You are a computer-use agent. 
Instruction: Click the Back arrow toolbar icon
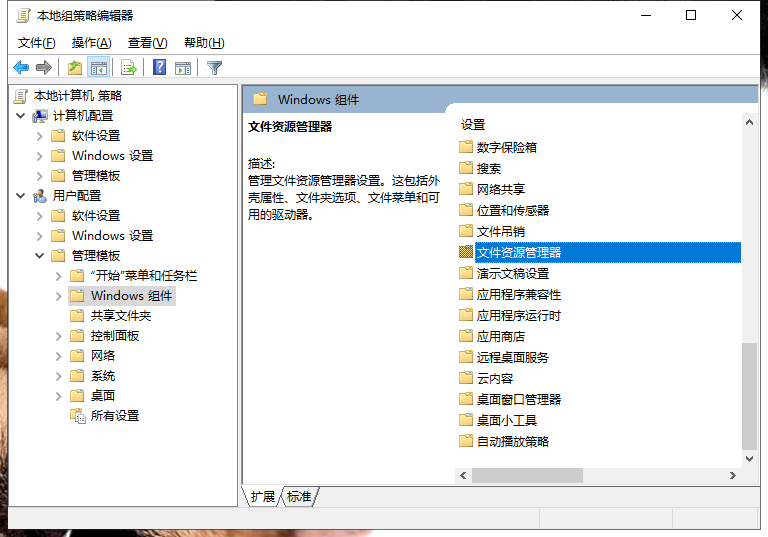pyautogui.click(x=21, y=68)
